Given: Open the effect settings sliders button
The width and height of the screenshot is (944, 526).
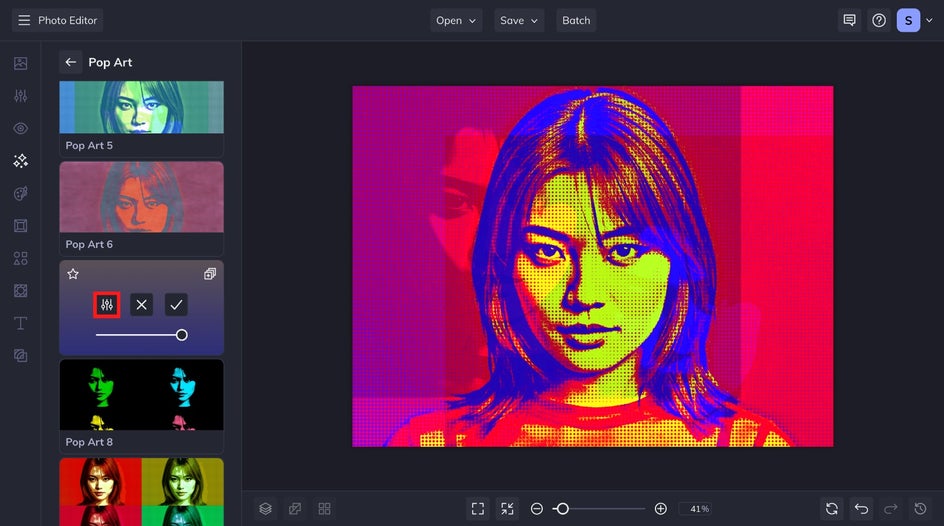Looking at the screenshot, I should point(107,305).
